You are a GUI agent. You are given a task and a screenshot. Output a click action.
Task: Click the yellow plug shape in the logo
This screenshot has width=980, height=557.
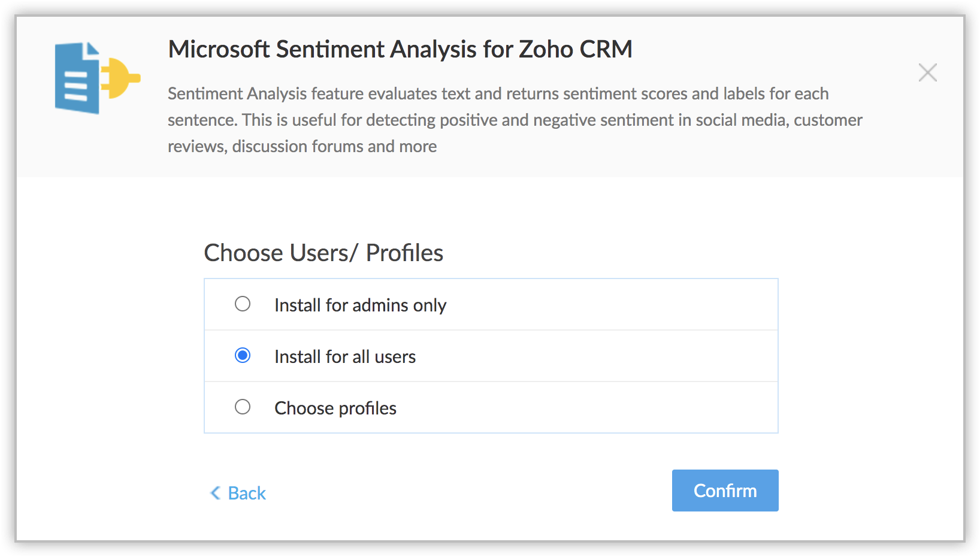click(x=122, y=78)
